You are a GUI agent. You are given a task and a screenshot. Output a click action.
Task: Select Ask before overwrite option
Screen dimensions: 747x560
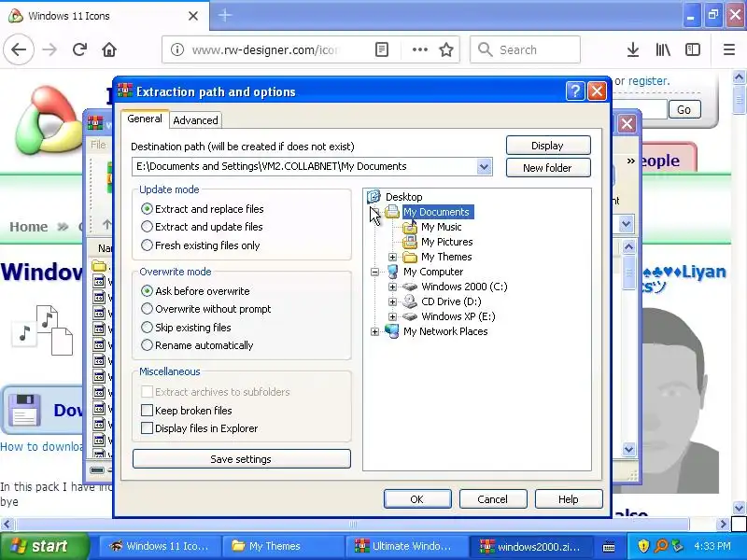pos(147,291)
